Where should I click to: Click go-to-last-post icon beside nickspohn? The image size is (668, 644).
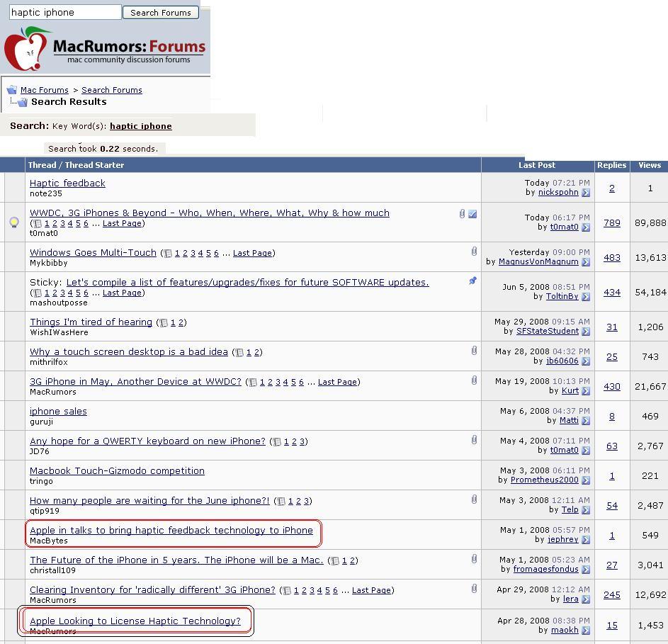586,193
